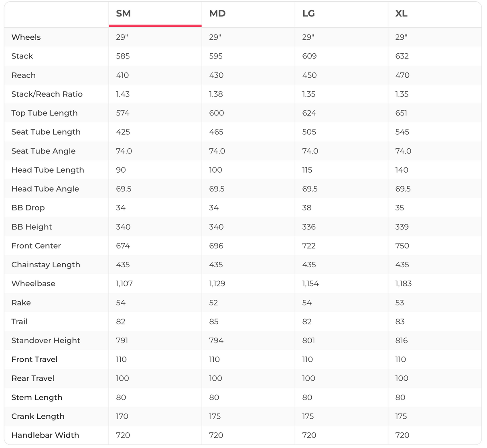
Task: Select the SM size tab
Action: [x=123, y=14]
